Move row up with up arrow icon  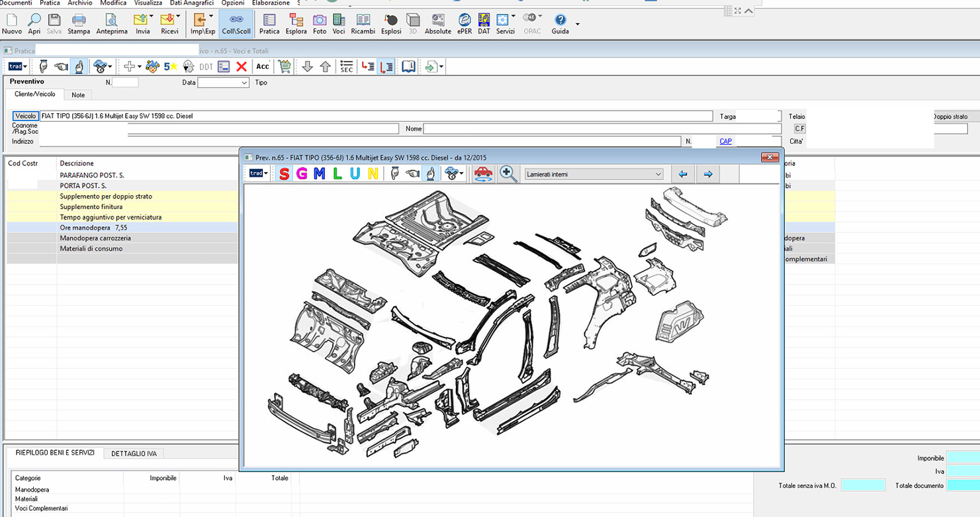coord(325,66)
